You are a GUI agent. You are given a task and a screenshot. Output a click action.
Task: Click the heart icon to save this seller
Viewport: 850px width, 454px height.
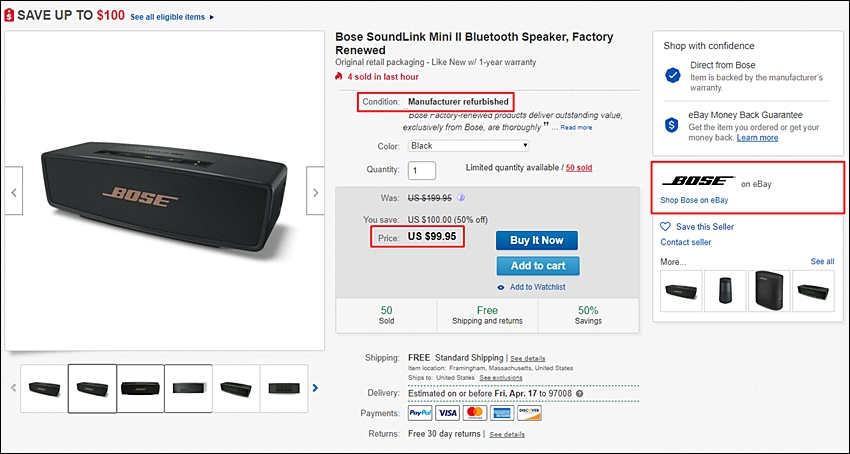pyautogui.click(x=665, y=227)
